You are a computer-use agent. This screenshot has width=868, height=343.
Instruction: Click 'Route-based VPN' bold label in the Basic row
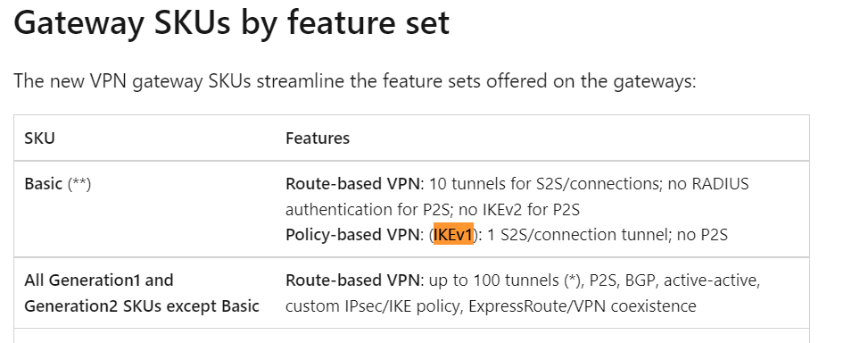[x=354, y=184]
